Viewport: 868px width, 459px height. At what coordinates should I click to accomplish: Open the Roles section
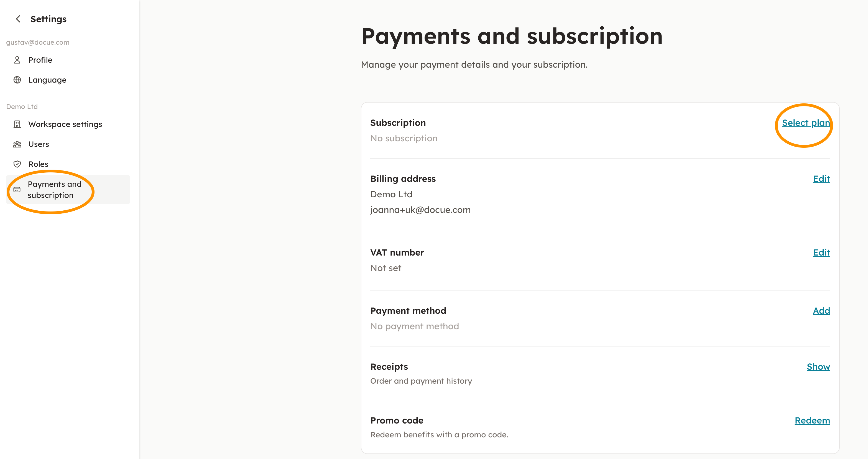tap(38, 164)
